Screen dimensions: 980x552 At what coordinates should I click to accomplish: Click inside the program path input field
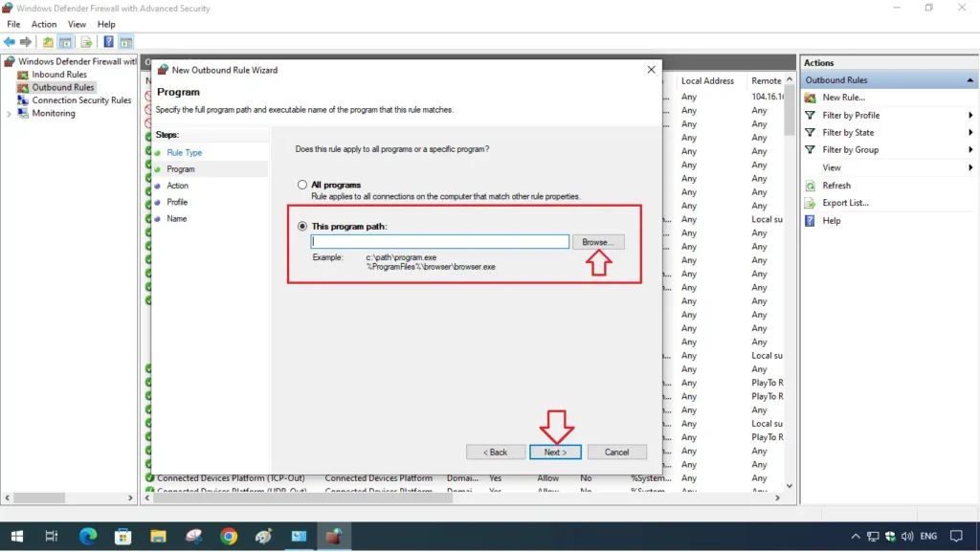[439, 241]
